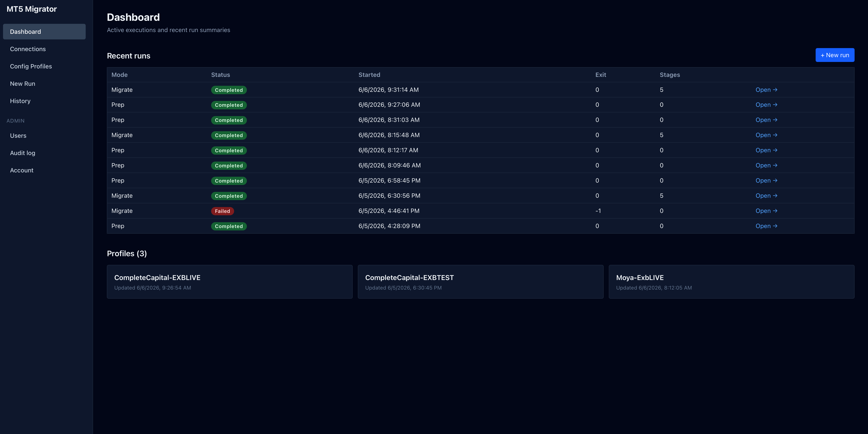868x434 pixels.
Task: Open Audit log admin page
Action: (x=44, y=153)
